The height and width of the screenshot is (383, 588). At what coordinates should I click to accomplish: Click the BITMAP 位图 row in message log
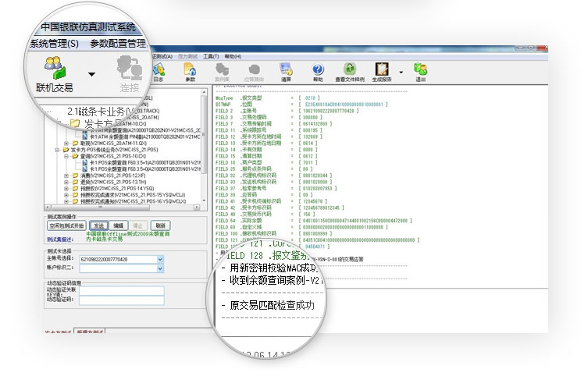[301, 105]
